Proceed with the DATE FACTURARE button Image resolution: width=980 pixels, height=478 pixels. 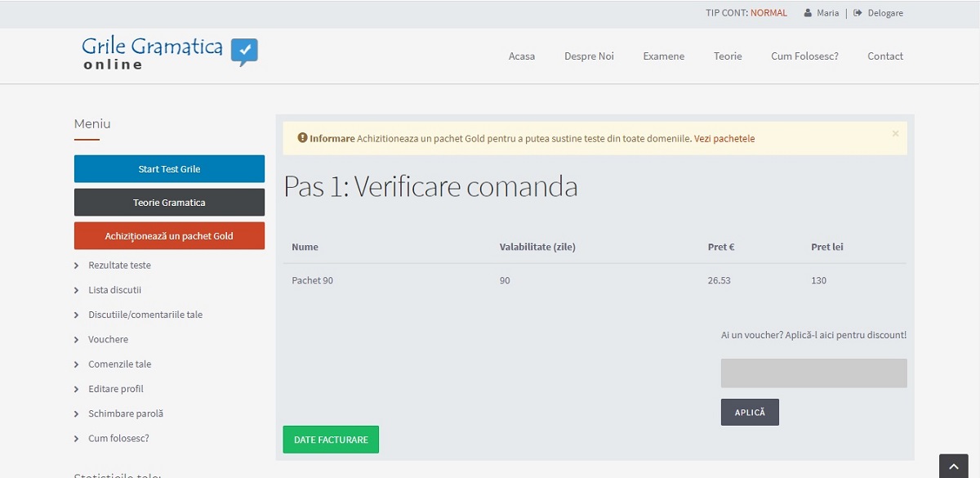point(331,440)
